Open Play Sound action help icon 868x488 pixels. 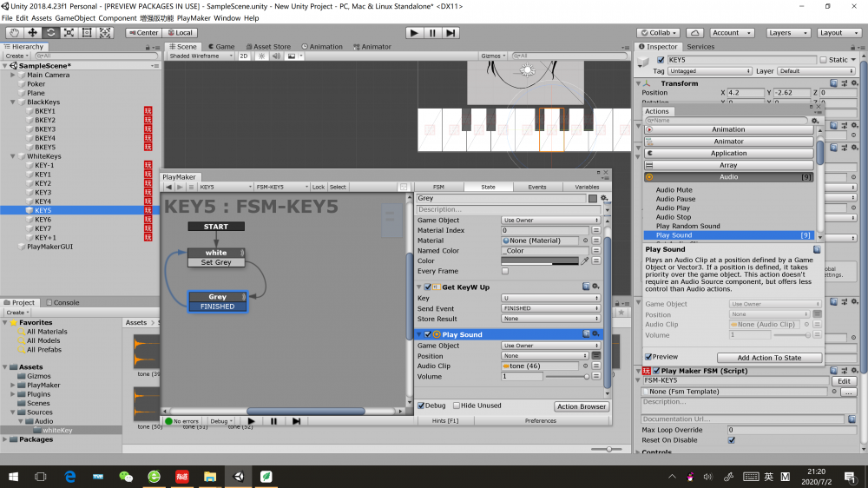[x=586, y=334]
